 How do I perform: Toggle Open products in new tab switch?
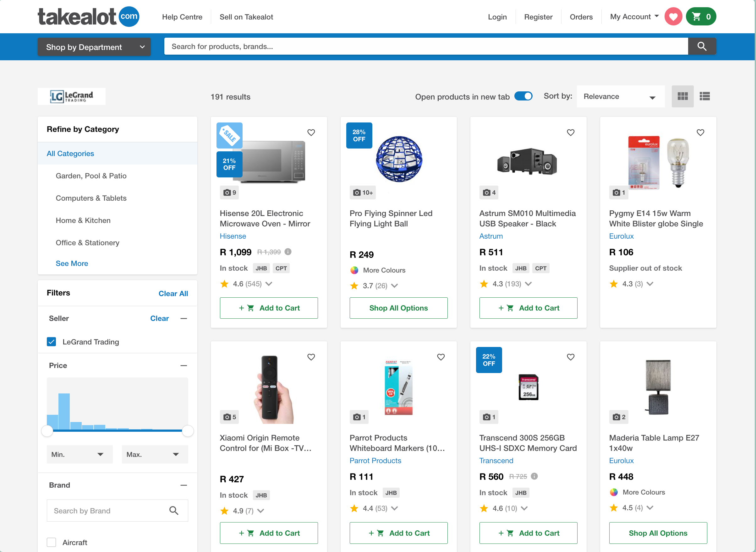[x=523, y=97]
